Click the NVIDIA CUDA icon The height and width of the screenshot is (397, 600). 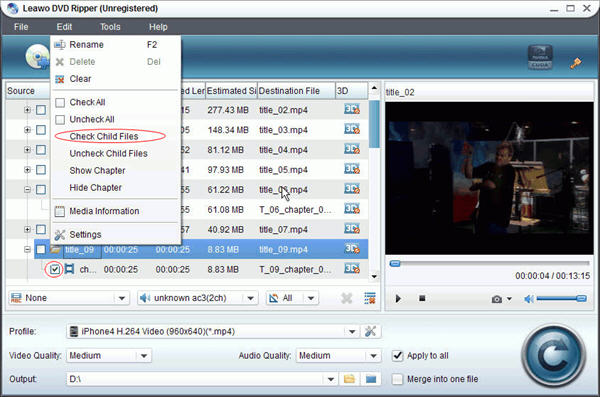540,57
